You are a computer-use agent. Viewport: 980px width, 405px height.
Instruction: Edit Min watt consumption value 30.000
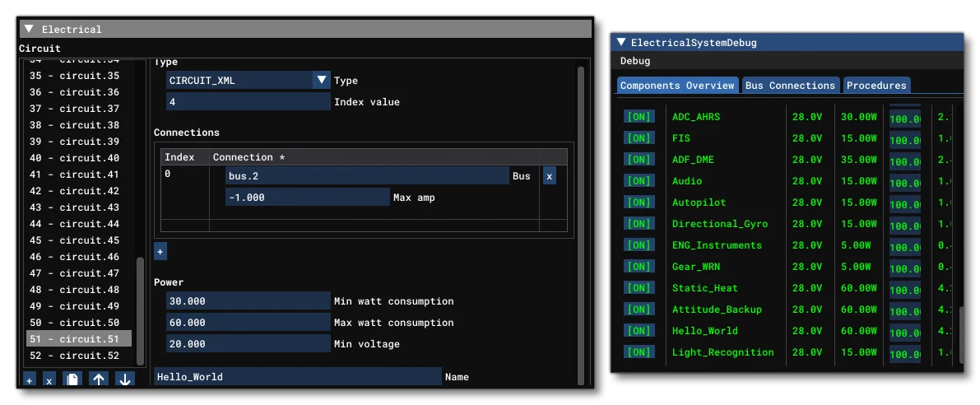[x=248, y=301]
